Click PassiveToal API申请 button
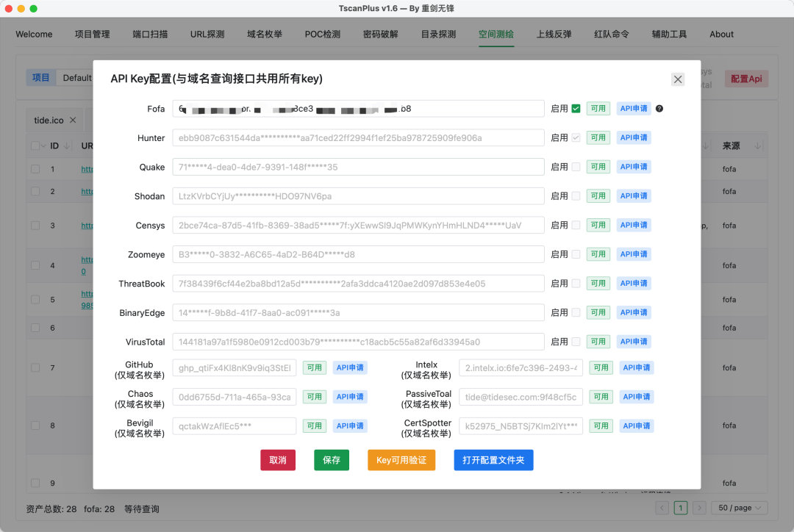 tap(637, 397)
